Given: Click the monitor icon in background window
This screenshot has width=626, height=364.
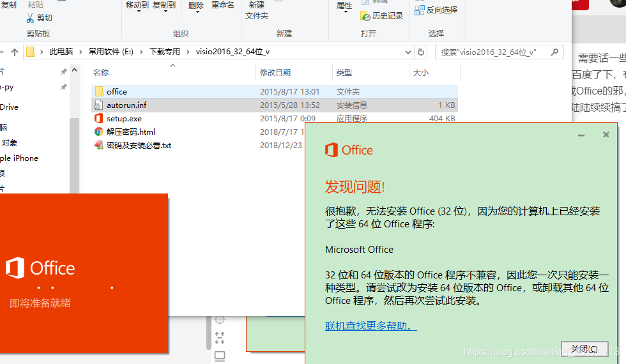Looking at the screenshot, I should 220,356.
